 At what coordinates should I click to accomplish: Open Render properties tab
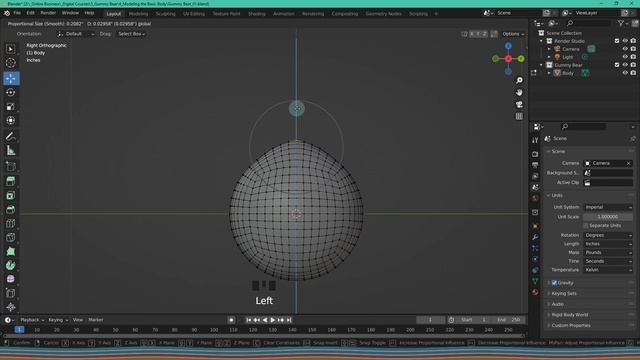click(x=535, y=154)
